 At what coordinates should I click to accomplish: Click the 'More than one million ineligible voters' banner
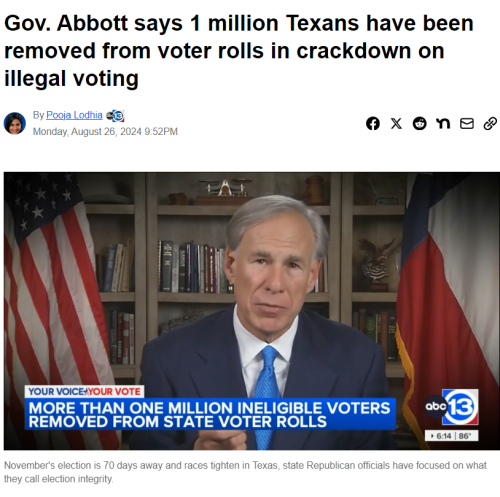pos(210,414)
